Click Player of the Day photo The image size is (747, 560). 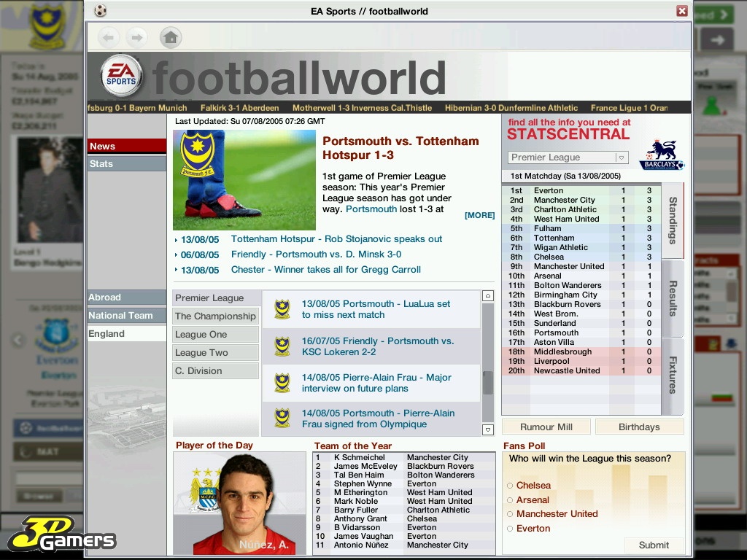[239, 503]
